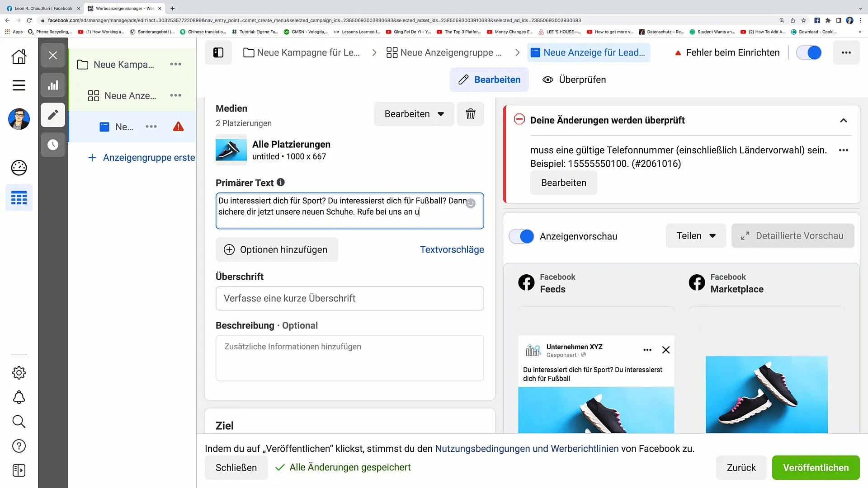Click into the Primärer Text field
The image size is (868, 488).
[349, 211]
